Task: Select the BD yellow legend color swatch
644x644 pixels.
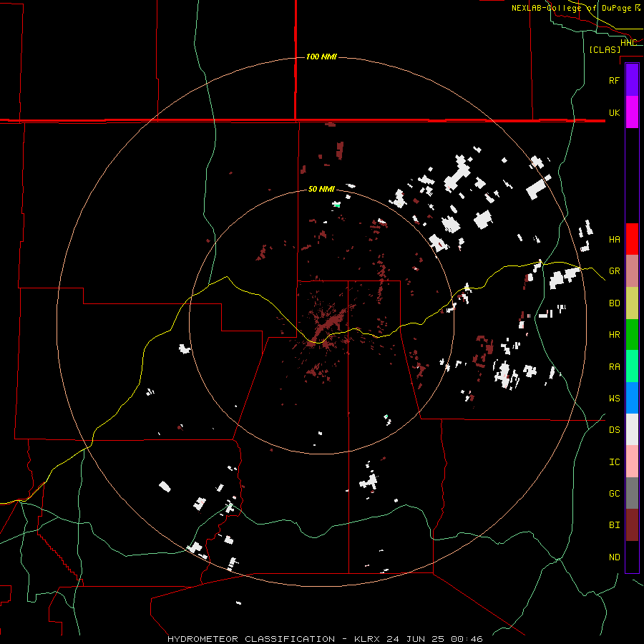Action: (x=632, y=303)
